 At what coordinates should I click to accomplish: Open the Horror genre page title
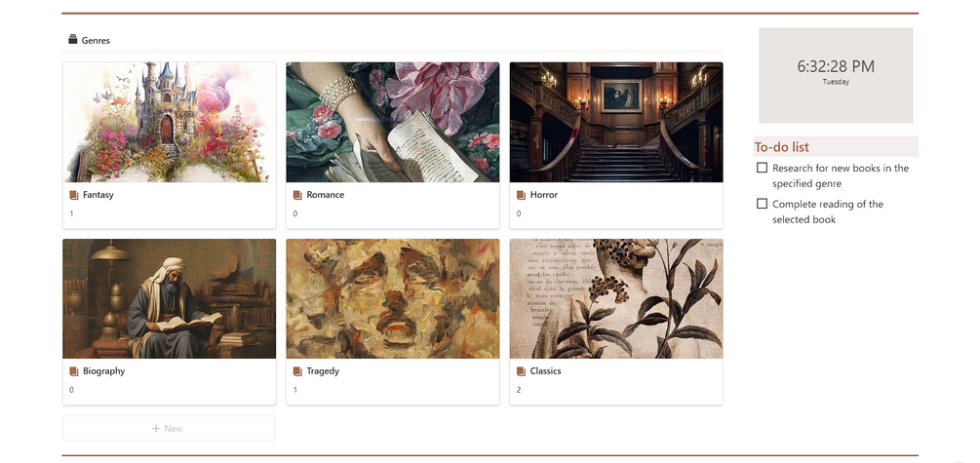(544, 195)
